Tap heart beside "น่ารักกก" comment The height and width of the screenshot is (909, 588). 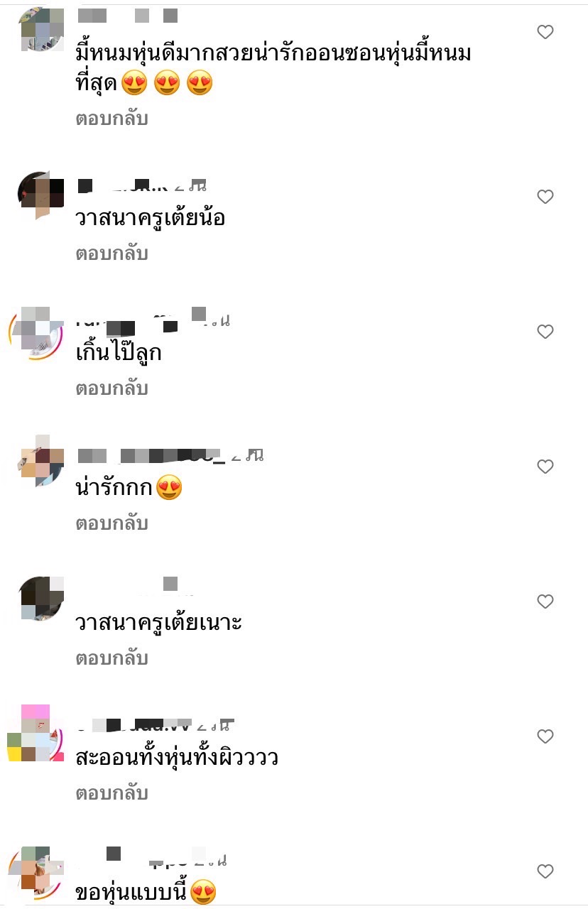545,467
